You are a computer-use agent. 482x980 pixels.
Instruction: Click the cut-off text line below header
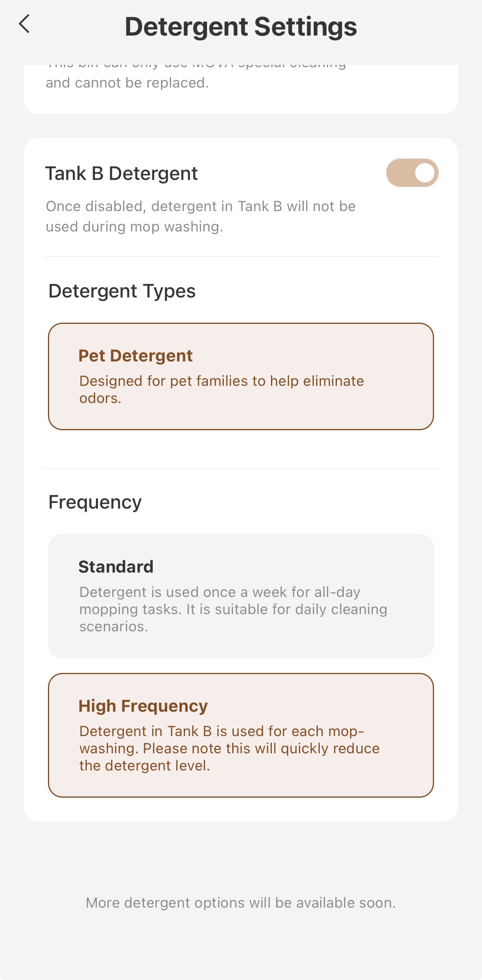[x=196, y=66]
